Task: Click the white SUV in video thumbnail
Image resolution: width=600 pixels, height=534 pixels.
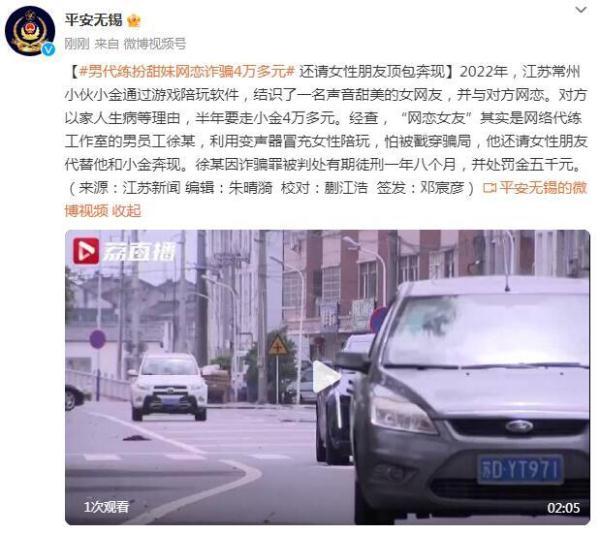Action: coord(168,386)
